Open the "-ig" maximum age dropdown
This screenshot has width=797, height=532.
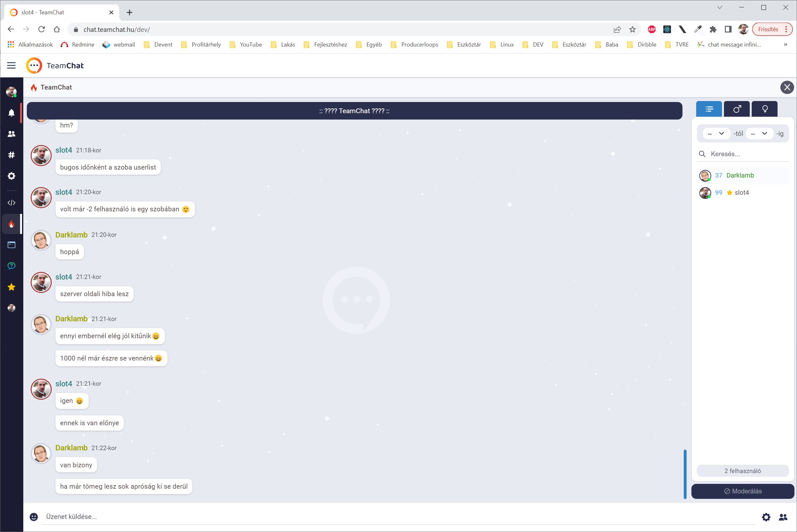click(759, 134)
